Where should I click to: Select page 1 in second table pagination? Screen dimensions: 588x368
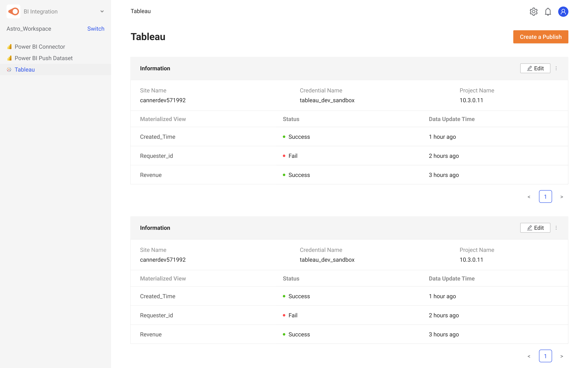(x=545, y=356)
